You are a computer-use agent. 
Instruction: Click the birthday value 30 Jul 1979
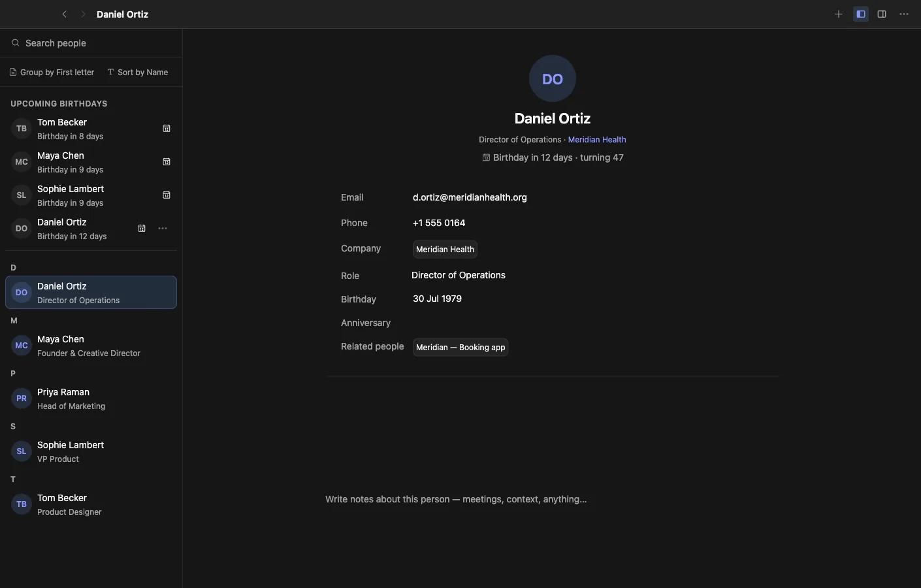pos(437,299)
